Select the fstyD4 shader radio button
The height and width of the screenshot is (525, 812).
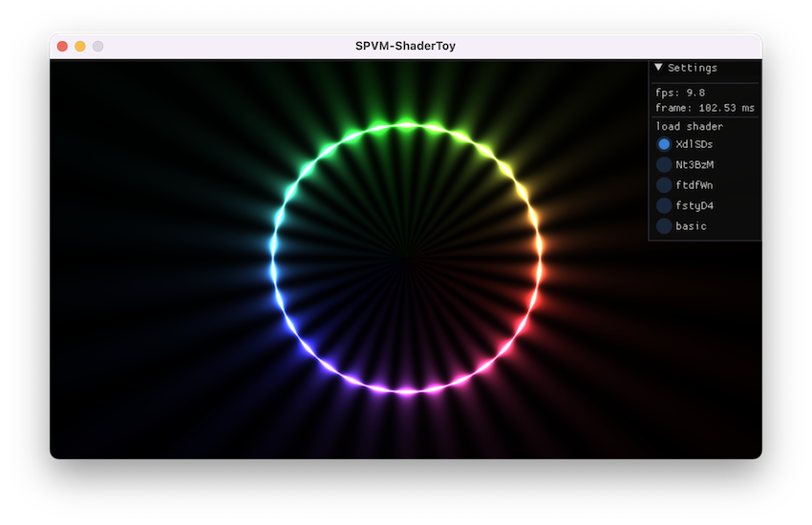[664, 205]
